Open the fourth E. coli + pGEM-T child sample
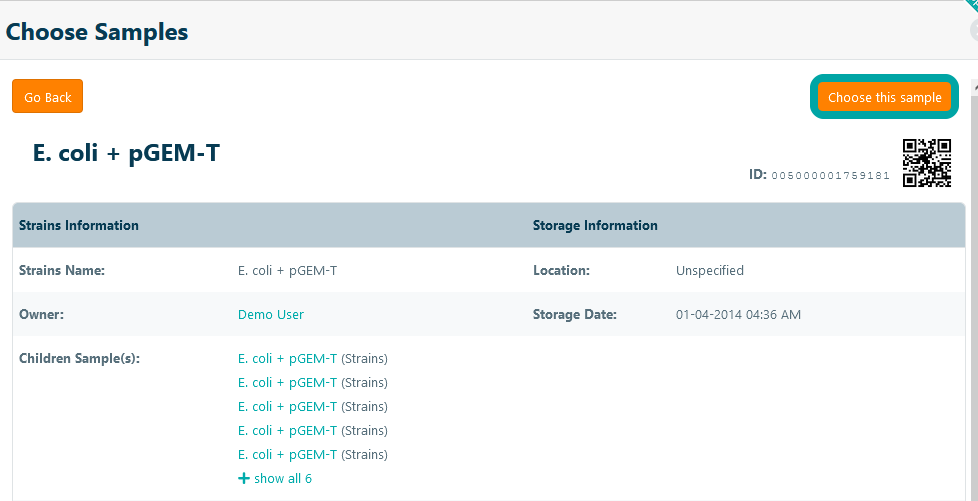The width and height of the screenshot is (978, 501). pyautogui.click(x=287, y=431)
